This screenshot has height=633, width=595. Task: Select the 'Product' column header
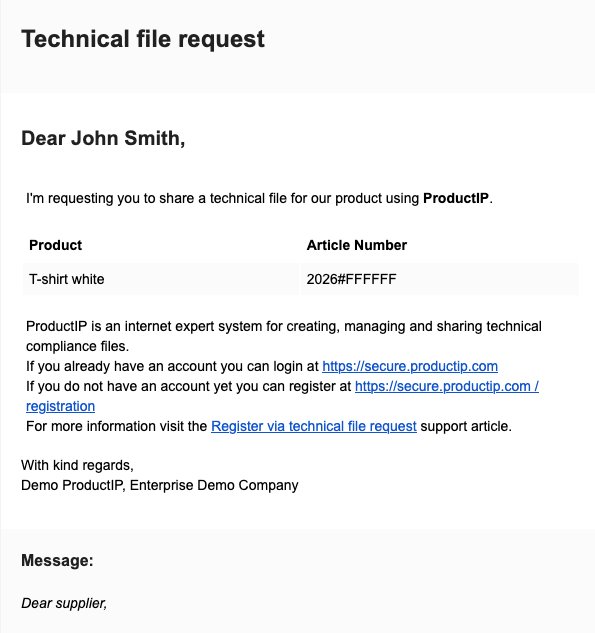pos(55,245)
